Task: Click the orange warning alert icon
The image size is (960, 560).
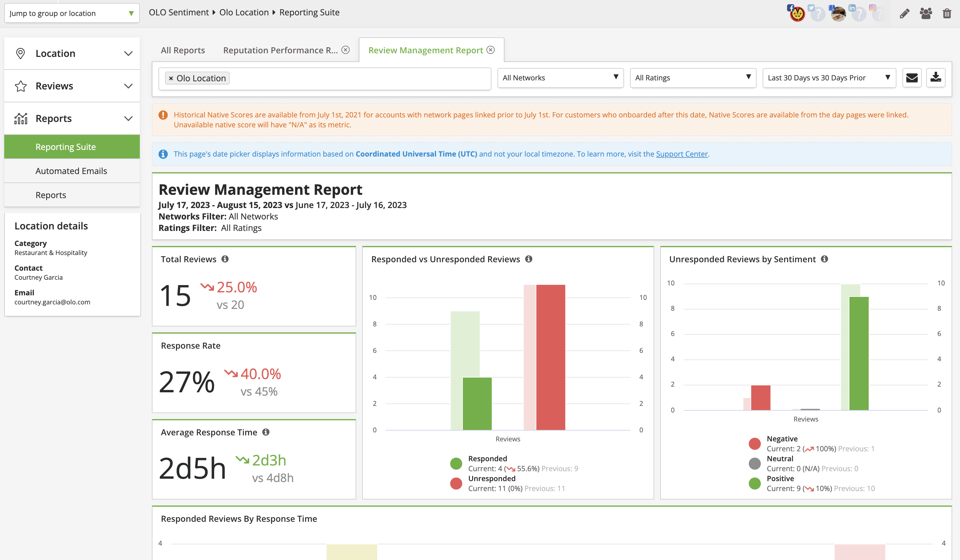Action: (163, 115)
